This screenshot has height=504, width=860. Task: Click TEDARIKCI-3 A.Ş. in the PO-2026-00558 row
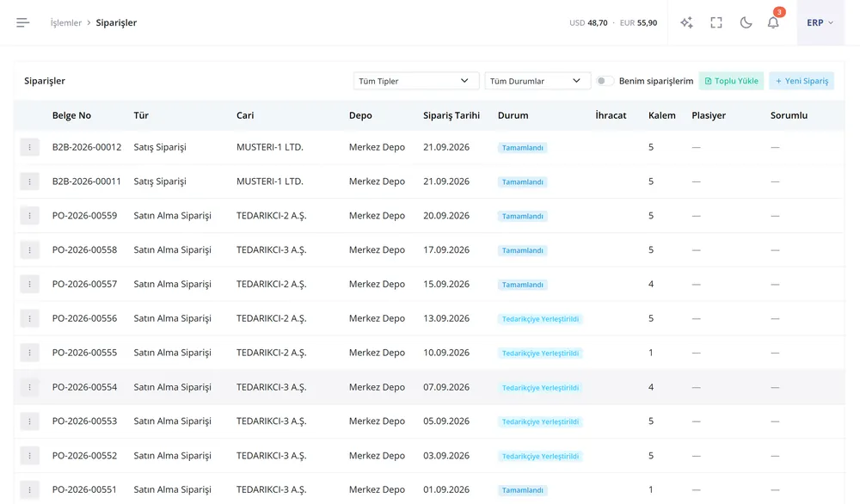coord(272,250)
